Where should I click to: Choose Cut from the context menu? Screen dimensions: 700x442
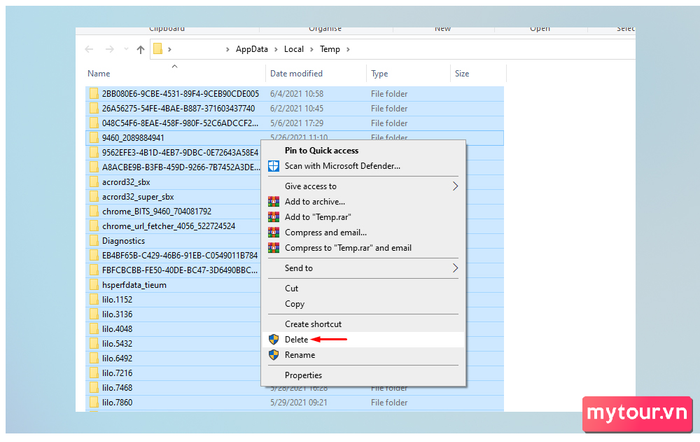click(x=292, y=288)
